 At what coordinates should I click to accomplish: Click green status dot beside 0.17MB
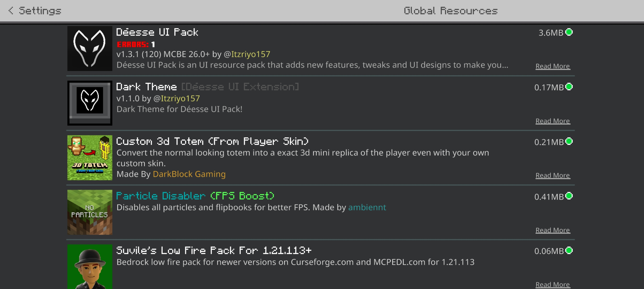(569, 87)
